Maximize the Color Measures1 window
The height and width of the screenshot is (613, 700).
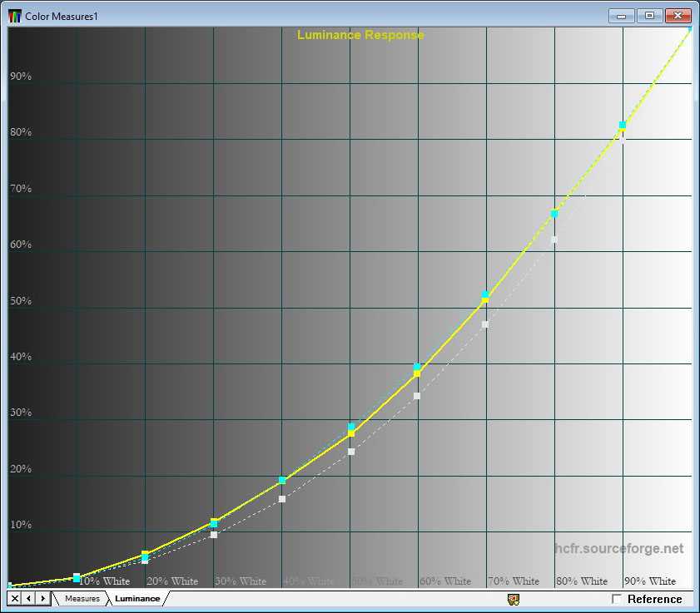[x=649, y=16]
